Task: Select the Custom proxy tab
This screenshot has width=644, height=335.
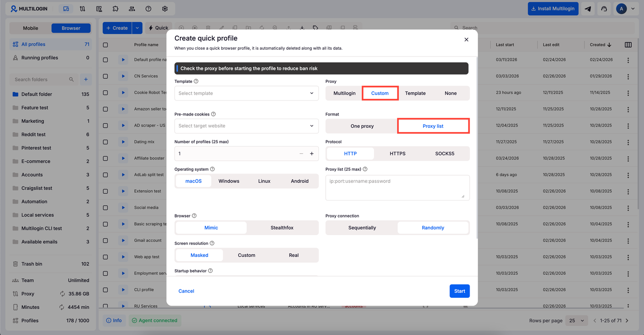Action: 380,93
